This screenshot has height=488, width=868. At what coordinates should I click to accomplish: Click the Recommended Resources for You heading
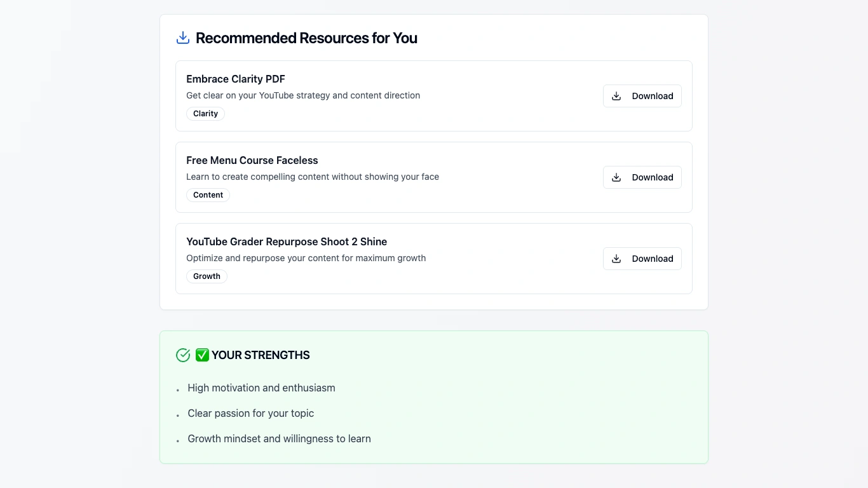click(x=306, y=38)
